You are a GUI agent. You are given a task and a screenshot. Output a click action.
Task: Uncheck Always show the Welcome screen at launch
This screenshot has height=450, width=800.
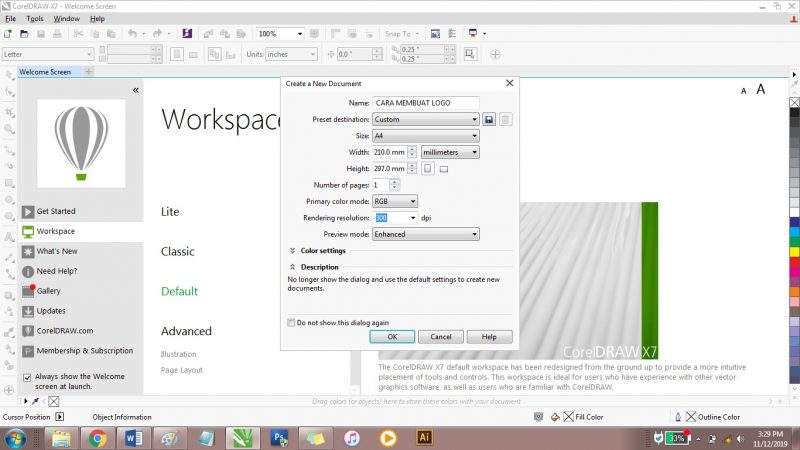pos(27,378)
